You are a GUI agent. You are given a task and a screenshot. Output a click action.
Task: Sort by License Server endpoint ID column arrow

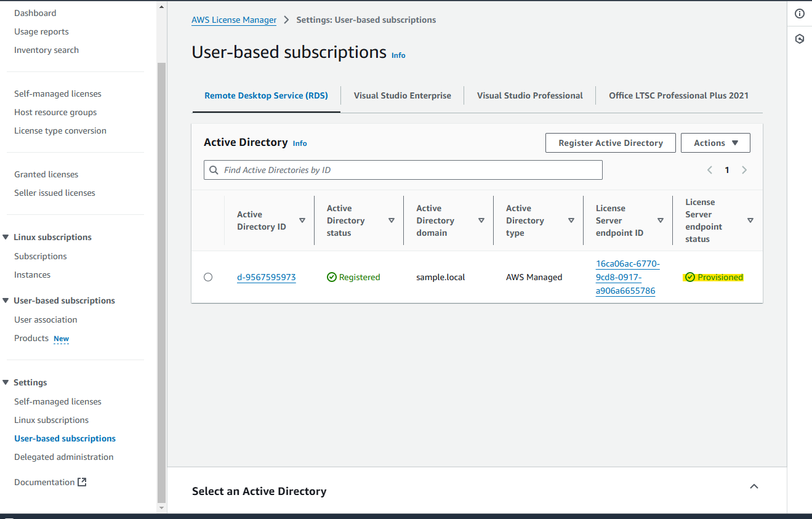tap(661, 220)
